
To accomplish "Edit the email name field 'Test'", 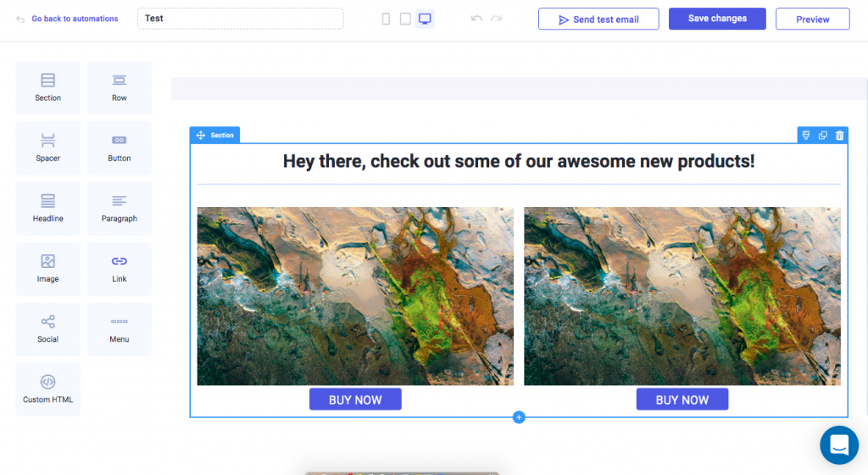I will [x=240, y=19].
